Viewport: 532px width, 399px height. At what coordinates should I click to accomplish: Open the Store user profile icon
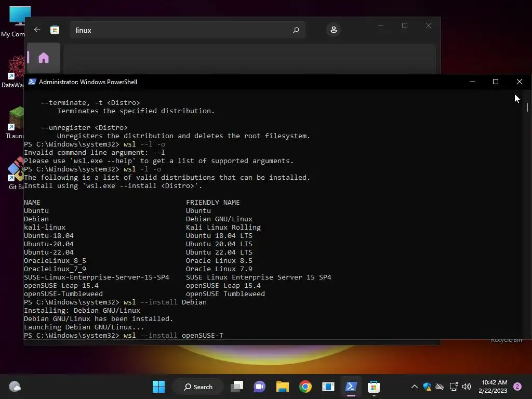point(334,30)
